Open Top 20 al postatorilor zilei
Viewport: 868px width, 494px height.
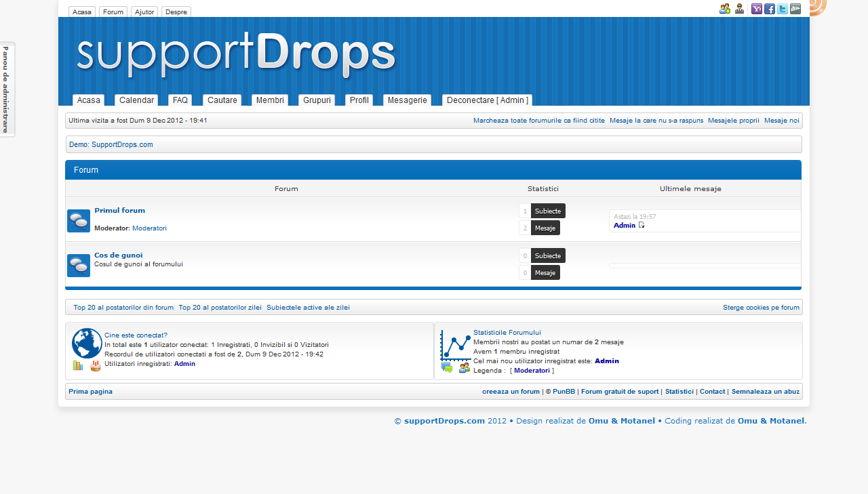point(220,308)
